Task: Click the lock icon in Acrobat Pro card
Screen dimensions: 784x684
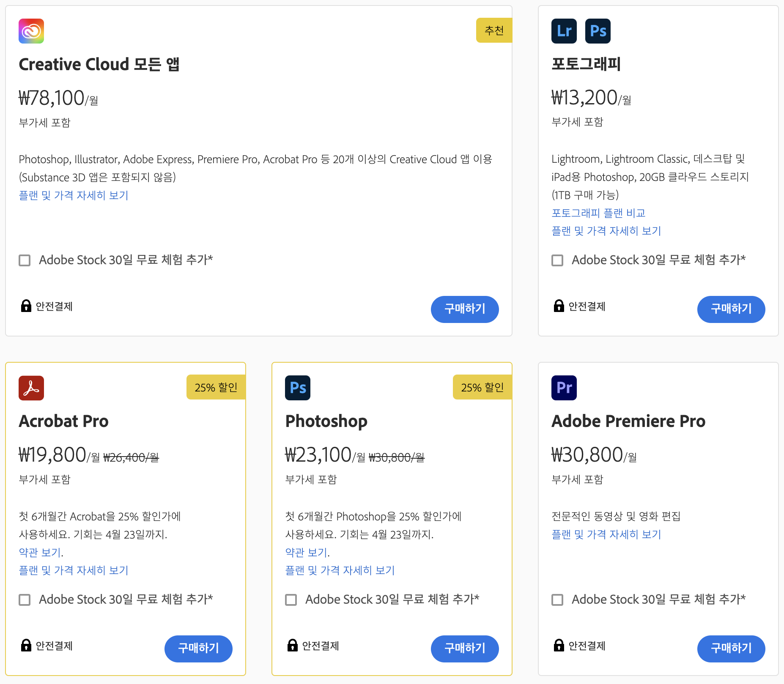Action: click(x=26, y=645)
